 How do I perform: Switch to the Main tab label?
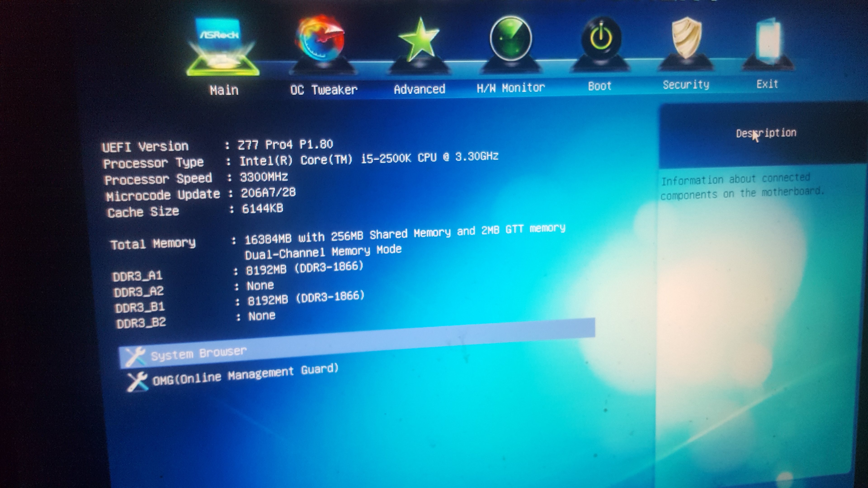click(224, 90)
